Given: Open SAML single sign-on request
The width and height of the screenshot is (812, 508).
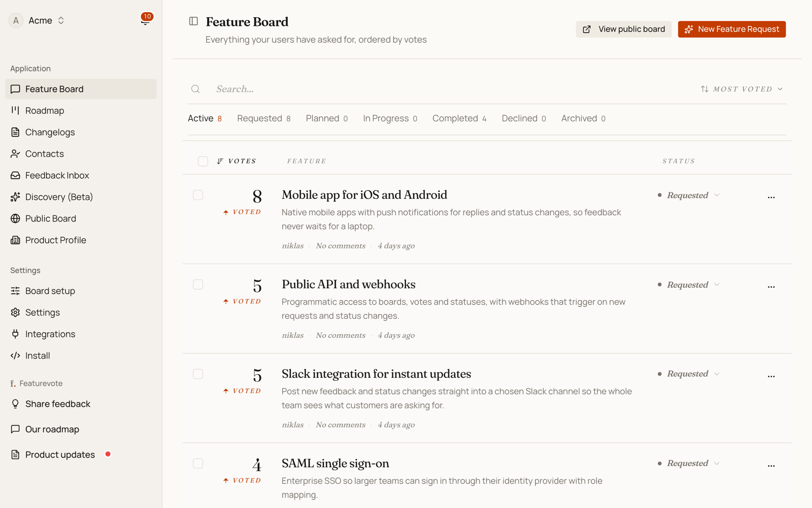Looking at the screenshot, I should click(335, 463).
